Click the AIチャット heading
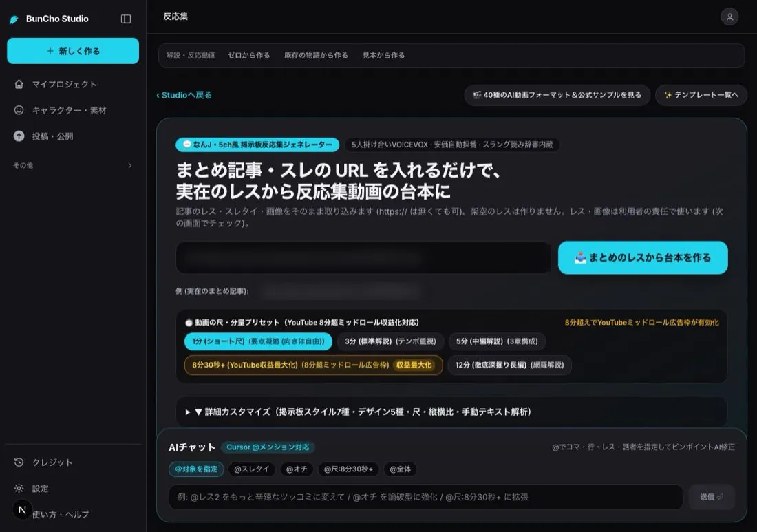Screen dimensions: 757x532 pos(192,447)
